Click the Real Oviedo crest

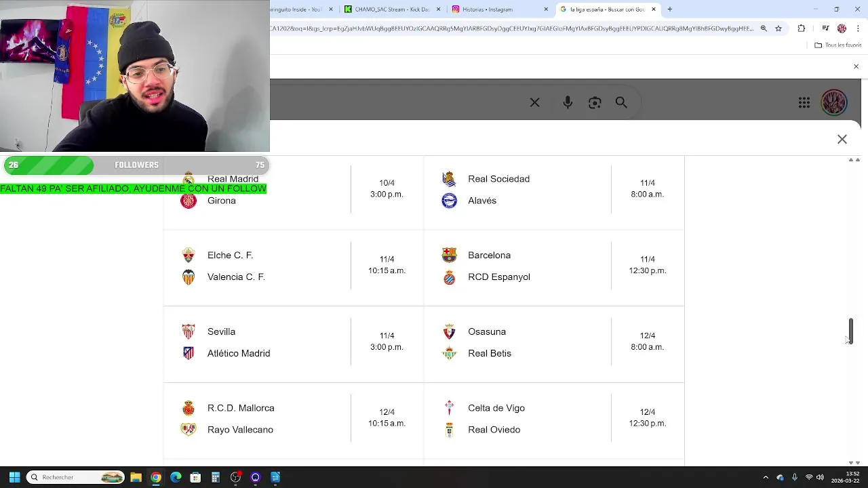point(449,430)
